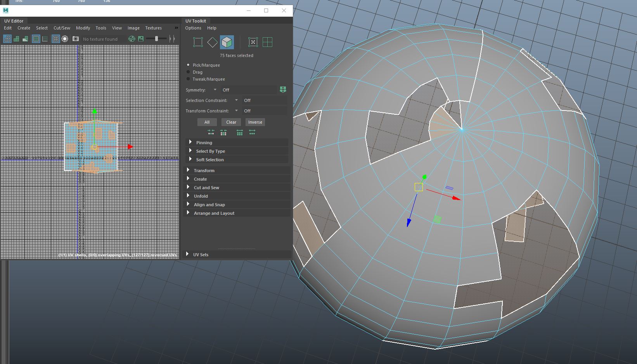Open the Textures menu in UV Editor
The image size is (637, 364).
[x=153, y=28]
